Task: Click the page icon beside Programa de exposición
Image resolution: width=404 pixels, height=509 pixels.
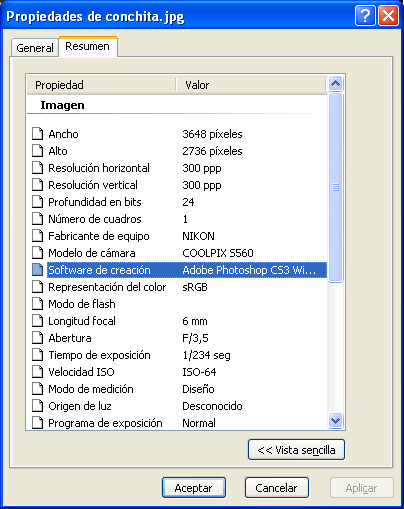Action: coord(38,423)
